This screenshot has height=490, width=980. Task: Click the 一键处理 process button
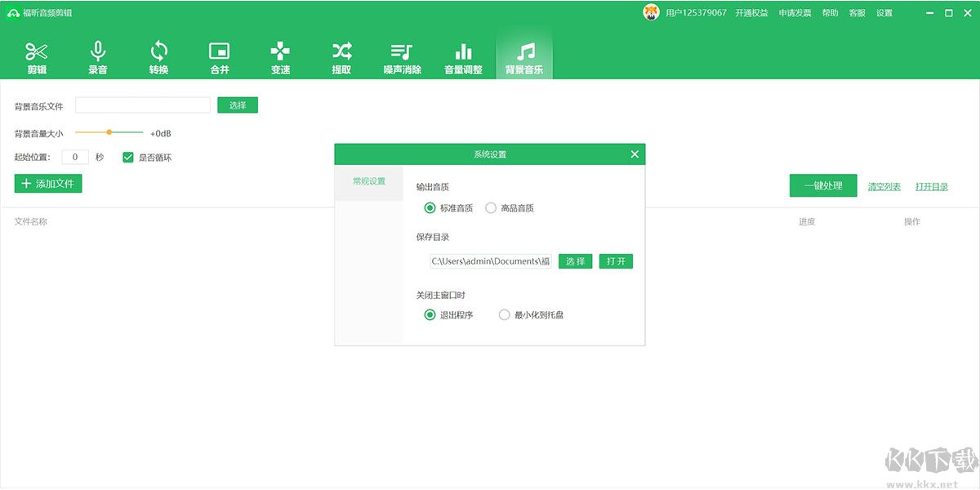822,185
